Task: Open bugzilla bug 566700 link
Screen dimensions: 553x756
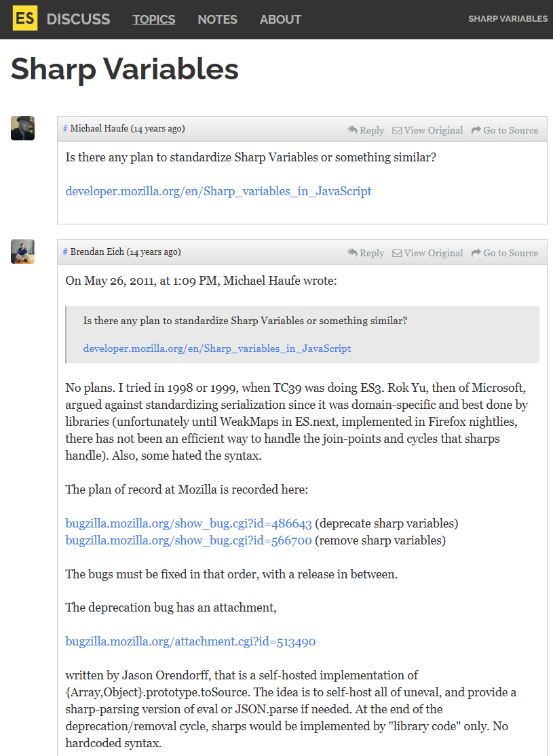Action: (189, 540)
